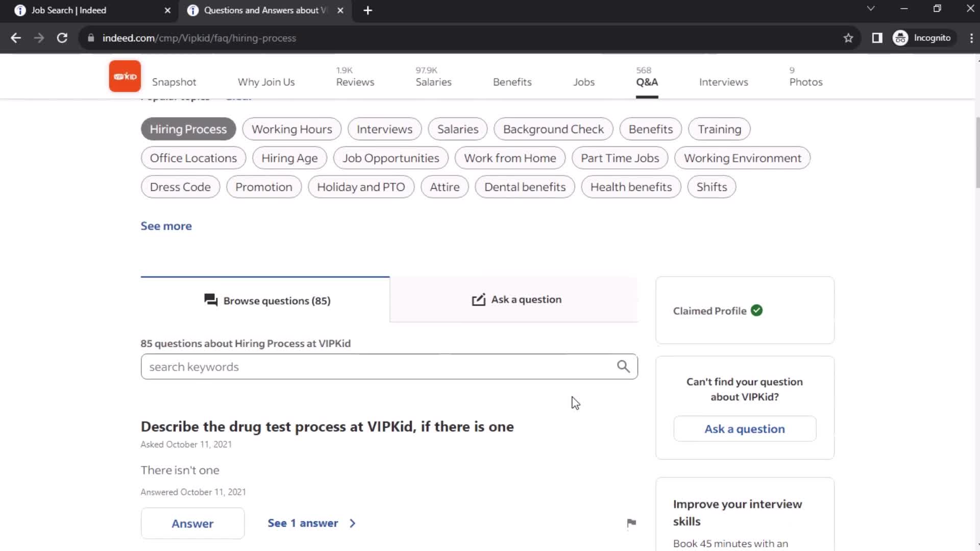
Task: Open the Why Join Us tab
Action: [266, 82]
